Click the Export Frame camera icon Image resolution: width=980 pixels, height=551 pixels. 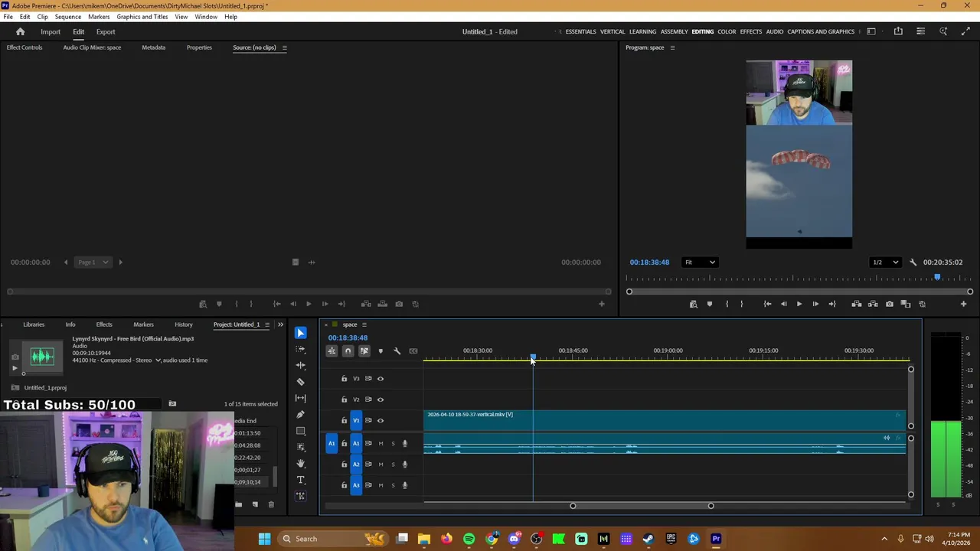(x=889, y=304)
